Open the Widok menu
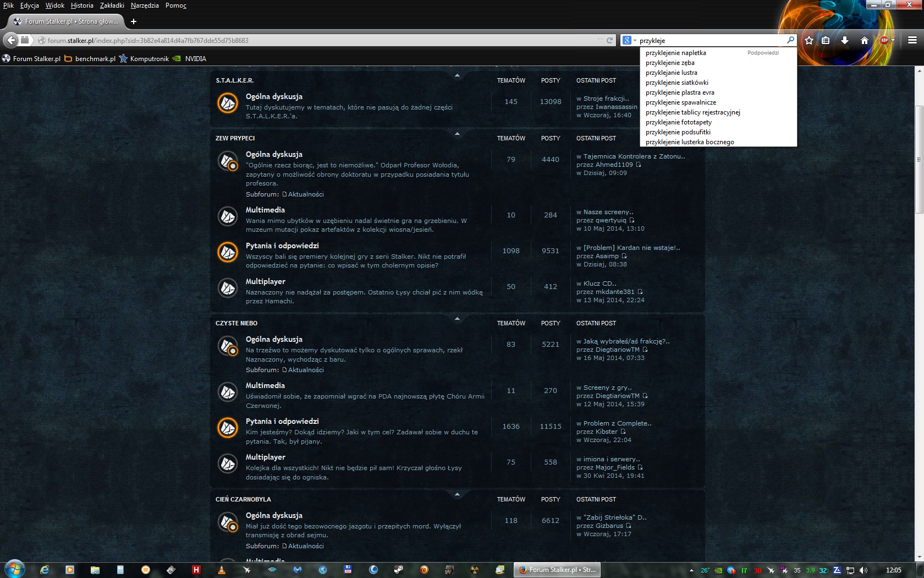 55,6
